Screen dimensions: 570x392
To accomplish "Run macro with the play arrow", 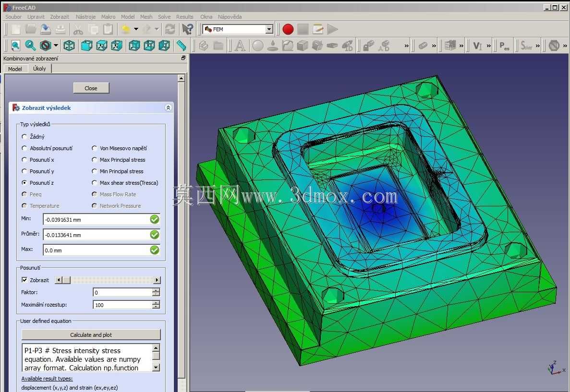I will pyautogui.click(x=333, y=29).
